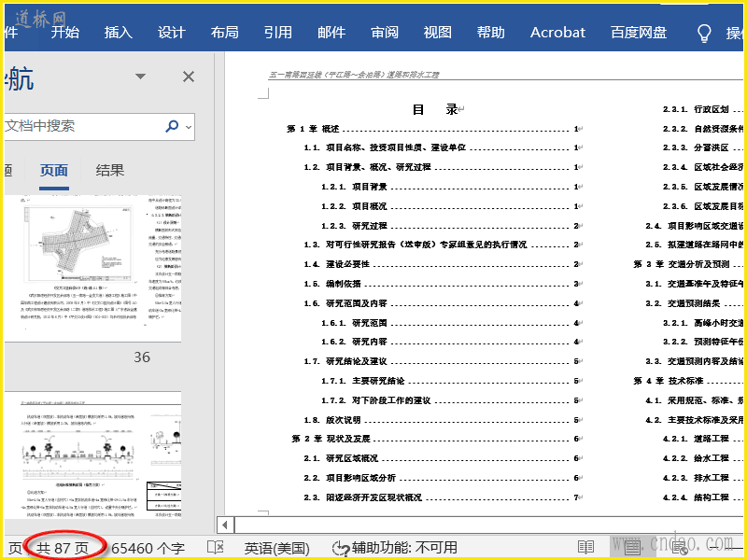Click TOC entry 2.1. 研究区域概况

point(443,458)
